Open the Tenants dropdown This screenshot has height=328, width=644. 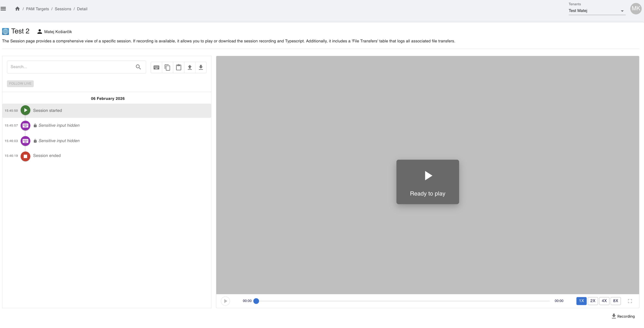point(596,11)
